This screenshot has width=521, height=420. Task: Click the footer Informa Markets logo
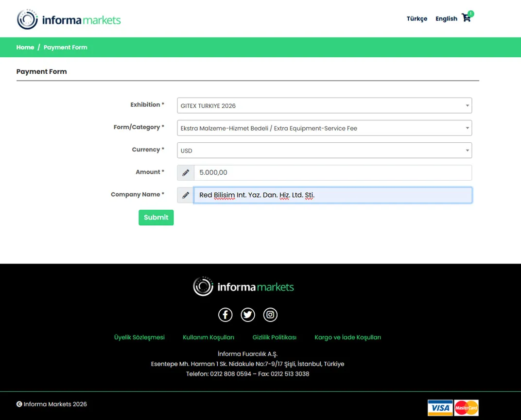(243, 286)
